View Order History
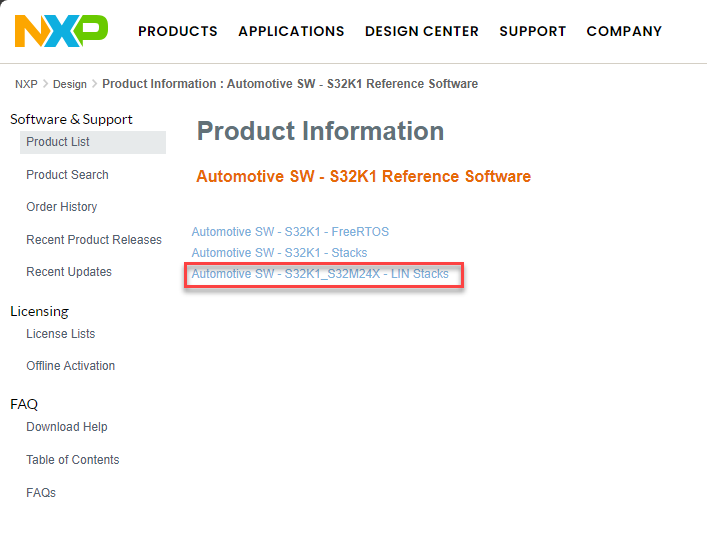The width and height of the screenshot is (707, 538). pos(62,207)
